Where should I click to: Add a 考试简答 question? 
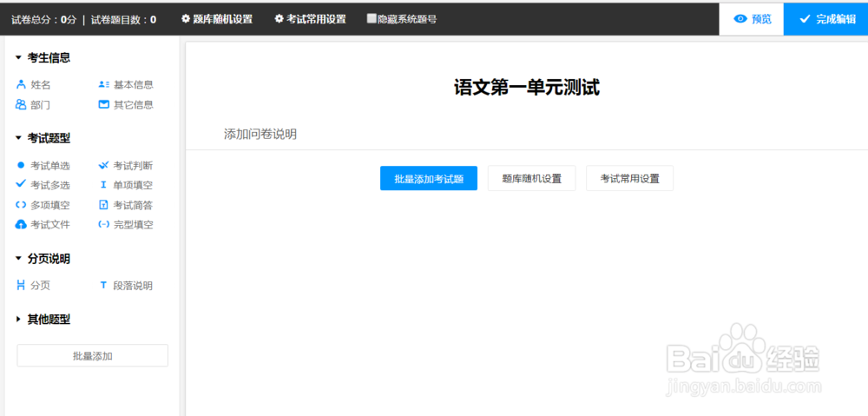(x=126, y=205)
